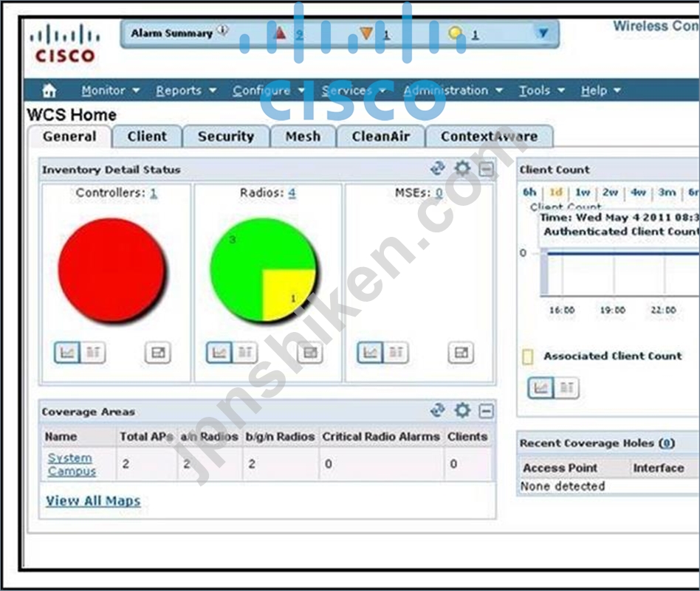
Task: Open Recent Coverage Holes count link
Action: point(667,443)
